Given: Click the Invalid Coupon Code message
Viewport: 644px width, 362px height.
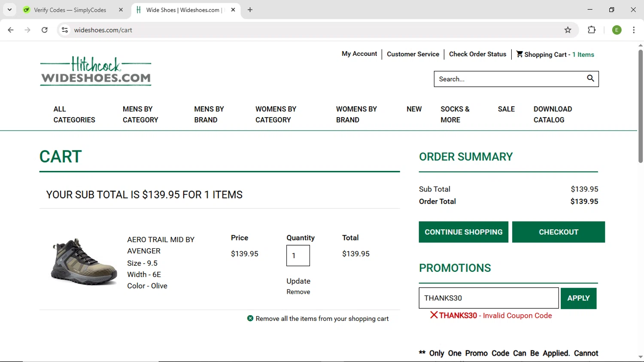Looking at the screenshot, I should tap(517, 316).
